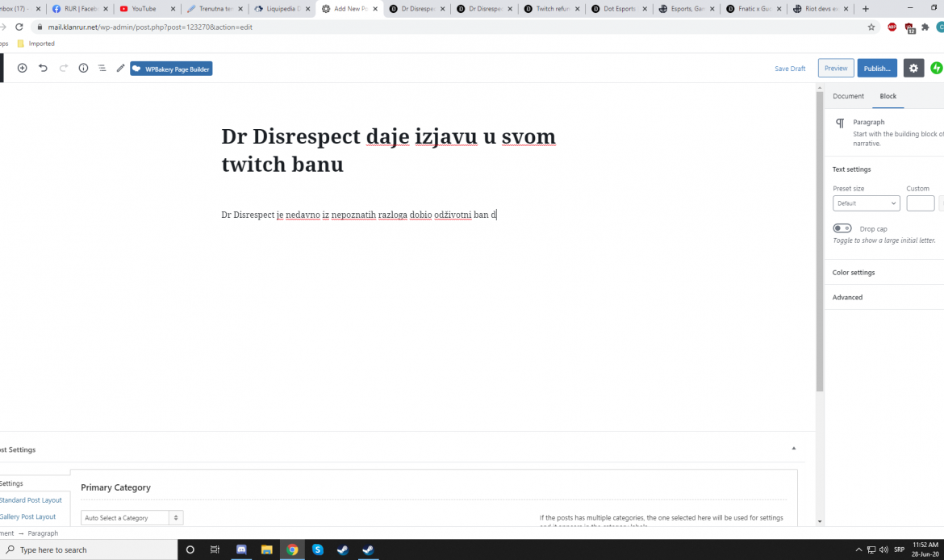
Task: Click the Publish button
Action: [877, 69]
